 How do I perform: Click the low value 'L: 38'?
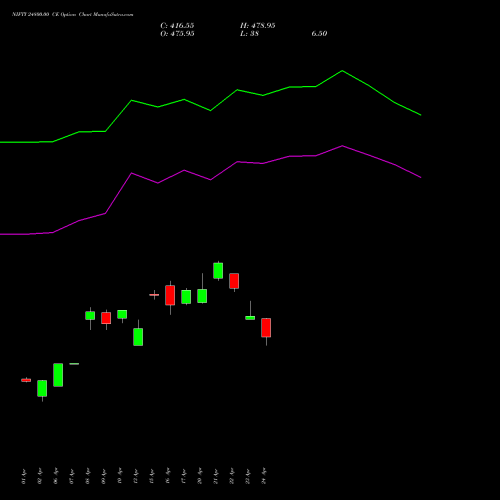pyautogui.click(x=249, y=34)
